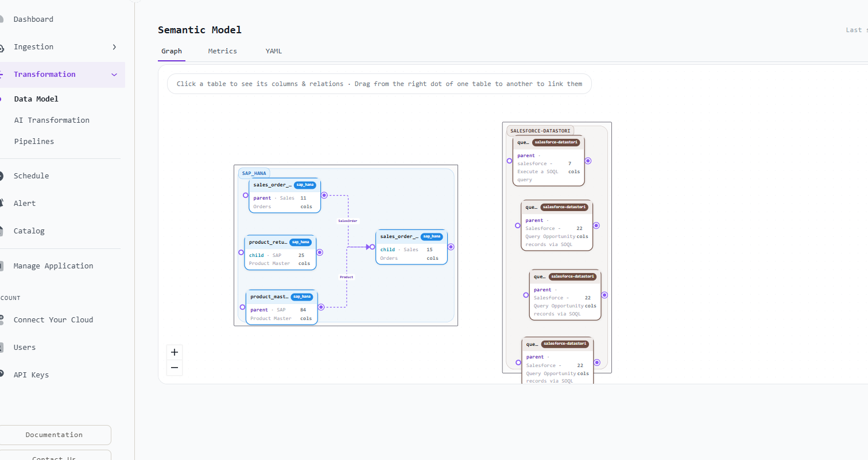Image resolution: width=868 pixels, height=460 pixels.
Task: Click sap_hana badge on child sales_order node
Action: tap(432, 236)
